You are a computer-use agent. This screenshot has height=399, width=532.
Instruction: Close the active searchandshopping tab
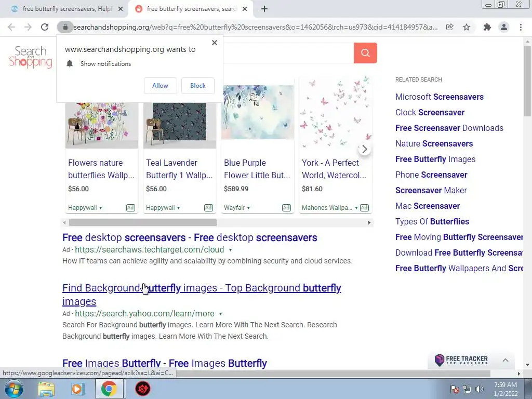tap(245, 9)
